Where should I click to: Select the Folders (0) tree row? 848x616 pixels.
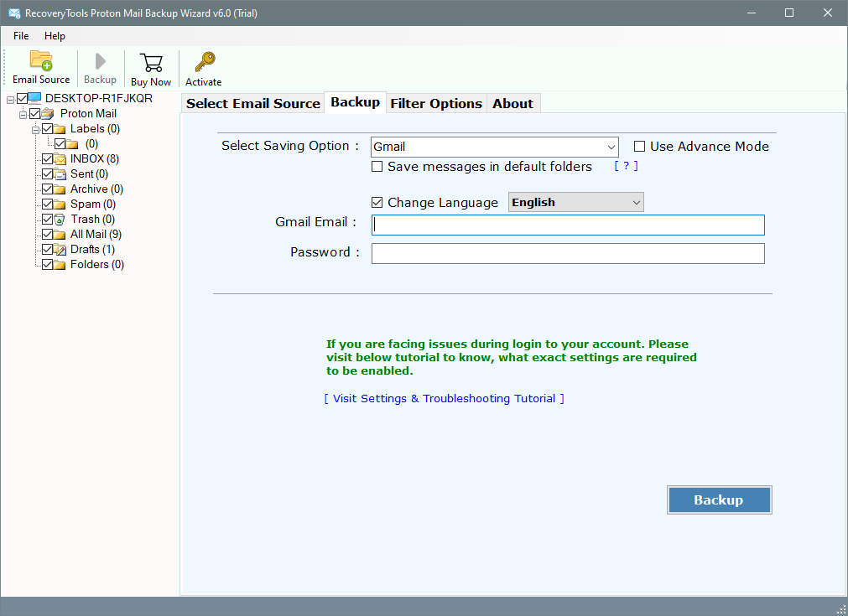(x=97, y=265)
